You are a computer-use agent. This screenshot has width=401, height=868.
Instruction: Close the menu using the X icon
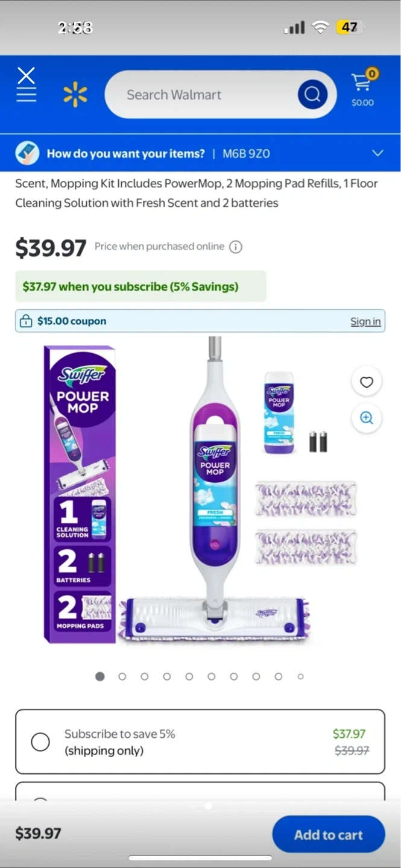point(26,75)
